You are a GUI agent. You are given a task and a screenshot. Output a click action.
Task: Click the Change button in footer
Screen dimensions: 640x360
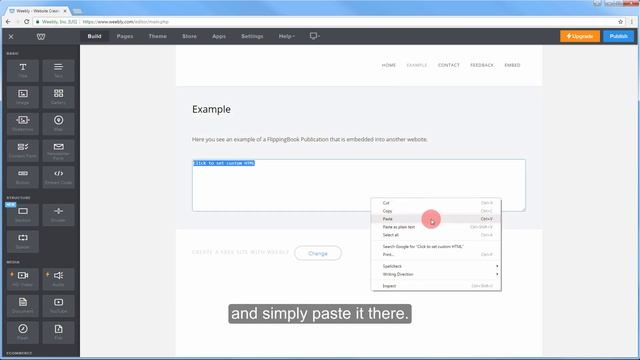click(x=318, y=253)
